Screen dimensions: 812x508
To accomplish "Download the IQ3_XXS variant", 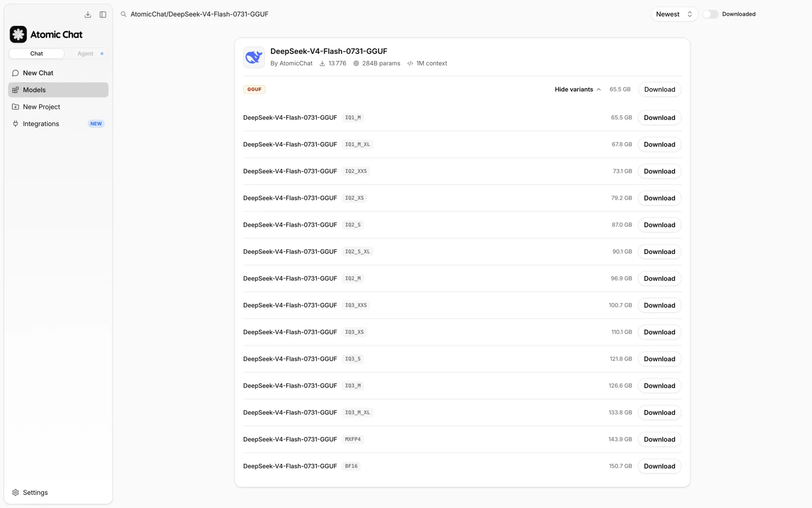I will tap(660, 306).
